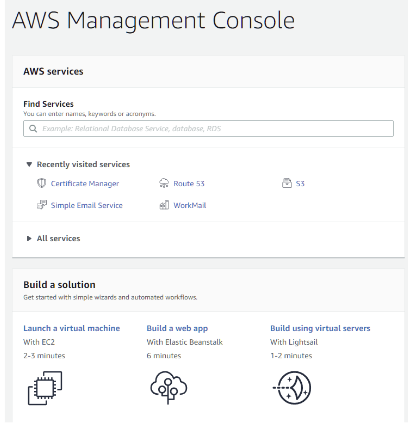Click 'You can enter names, keywords' hint text

point(90,114)
